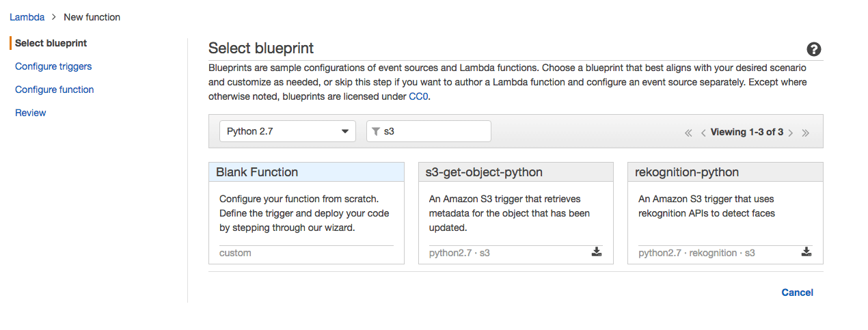Go to Configure function step
This screenshot has width=868, height=330.
55,90
